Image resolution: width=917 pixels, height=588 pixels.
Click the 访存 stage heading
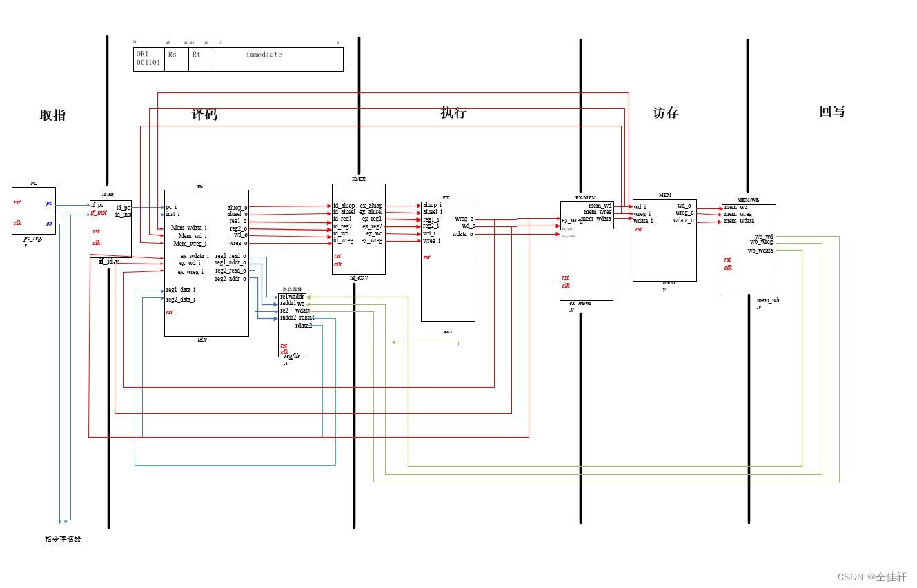[666, 112]
